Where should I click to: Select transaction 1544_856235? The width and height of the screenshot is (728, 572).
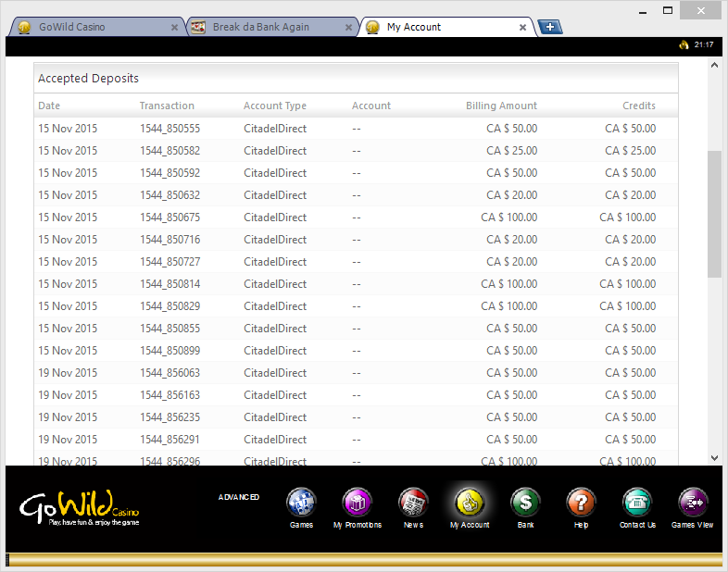pos(169,417)
